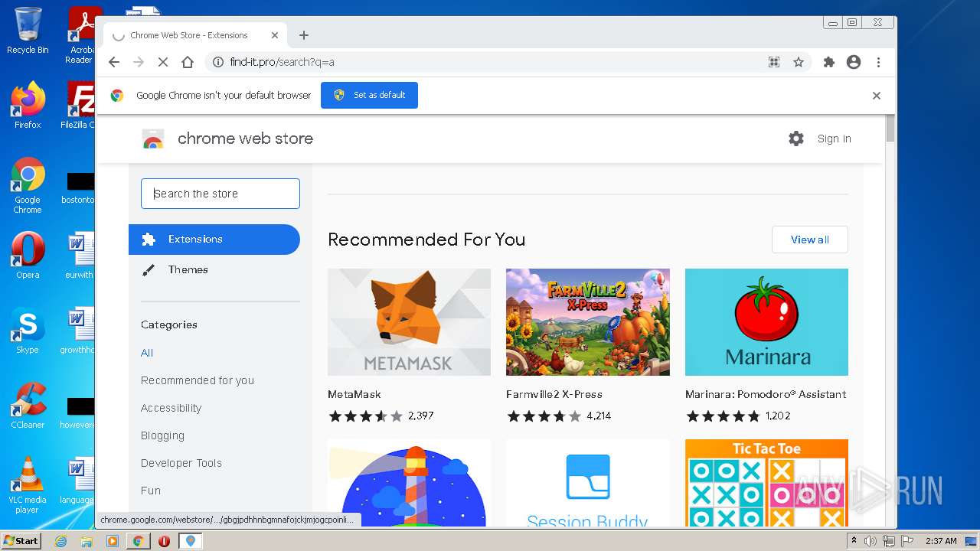Open the Google Chrome desktop icon

pos(28,186)
